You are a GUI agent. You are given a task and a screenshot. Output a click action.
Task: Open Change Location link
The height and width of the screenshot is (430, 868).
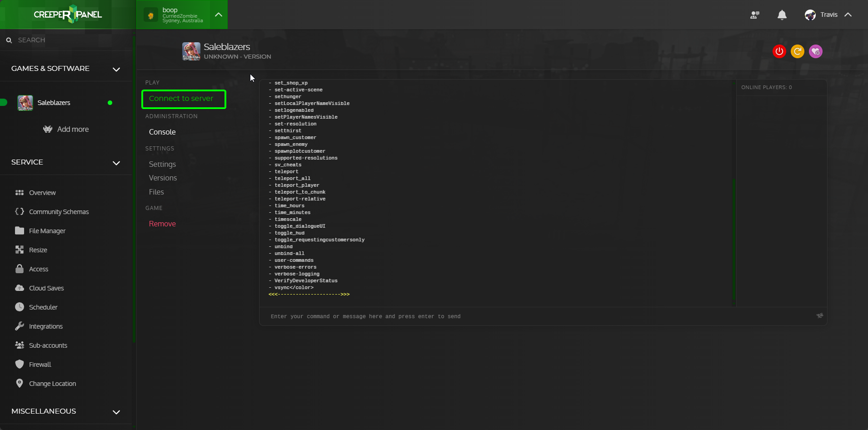[52, 384]
